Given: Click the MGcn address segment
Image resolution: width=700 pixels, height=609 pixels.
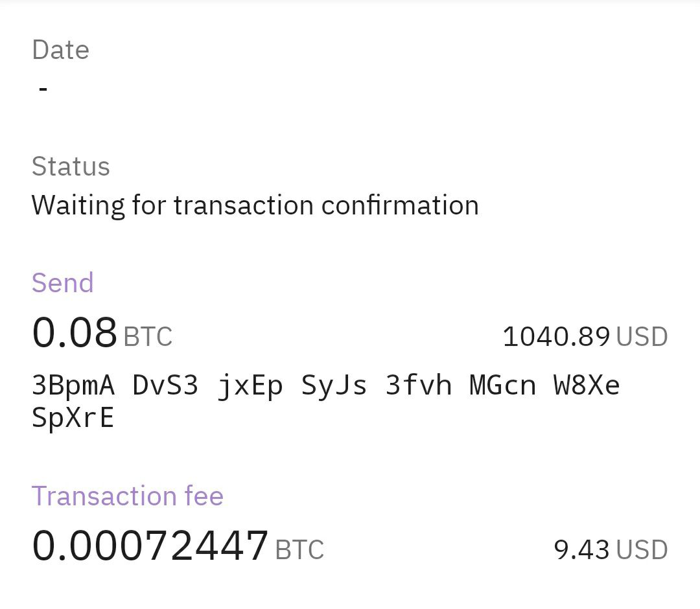Looking at the screenshot, I should (x=503, y=385).
